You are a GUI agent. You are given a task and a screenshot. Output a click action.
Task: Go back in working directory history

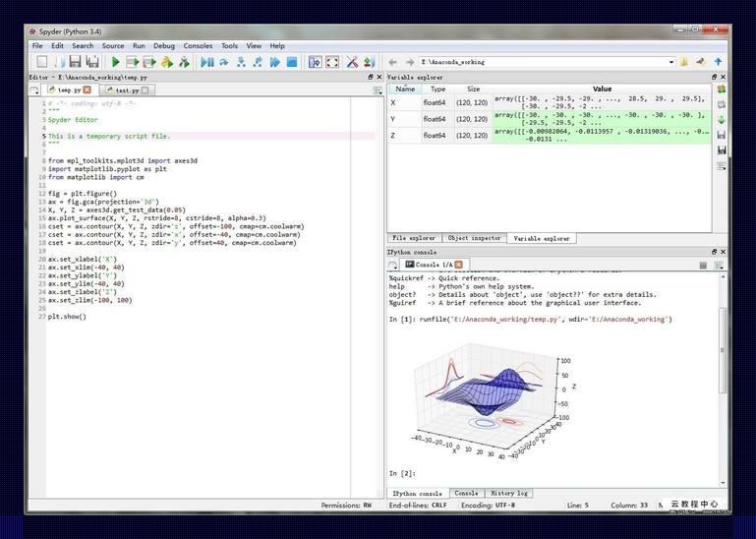pyautogui.click(x=392, y=62)
